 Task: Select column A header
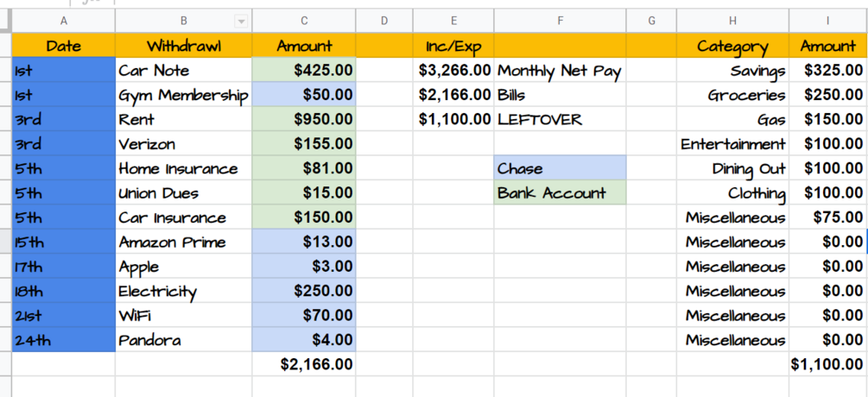[64, 21]
